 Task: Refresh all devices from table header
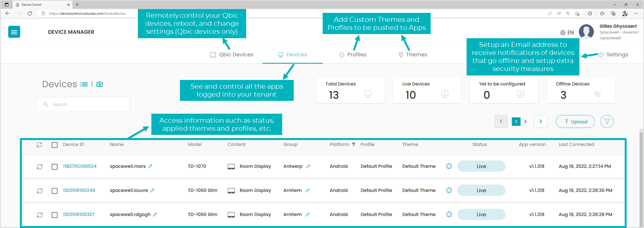[39, 145]
